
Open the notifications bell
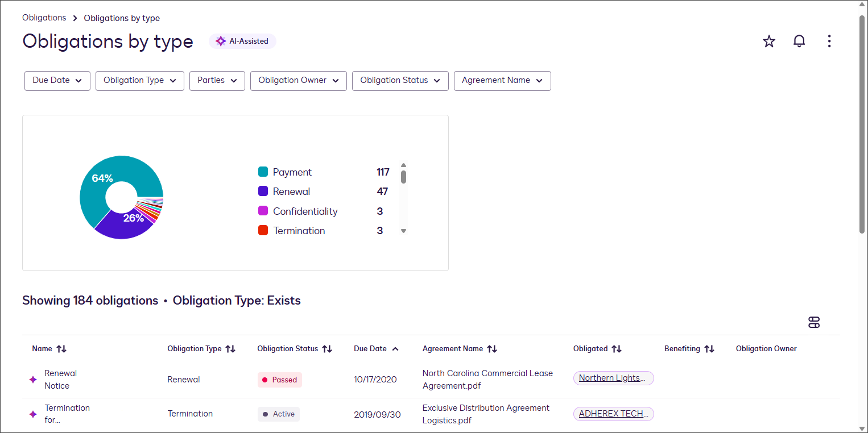(799, 41)
